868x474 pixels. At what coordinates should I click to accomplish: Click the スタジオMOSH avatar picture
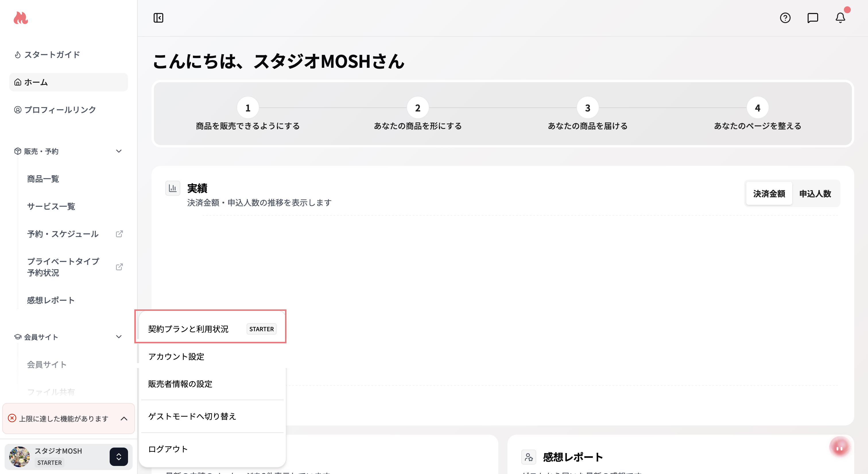[x=20, y=457]
